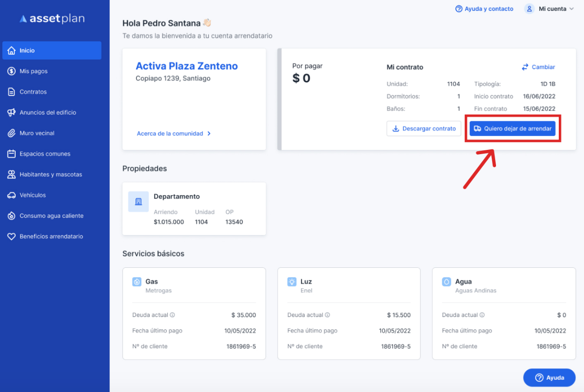
Task: Click the Anuncios del edificio megaphone icon
Action: [11, 113]
